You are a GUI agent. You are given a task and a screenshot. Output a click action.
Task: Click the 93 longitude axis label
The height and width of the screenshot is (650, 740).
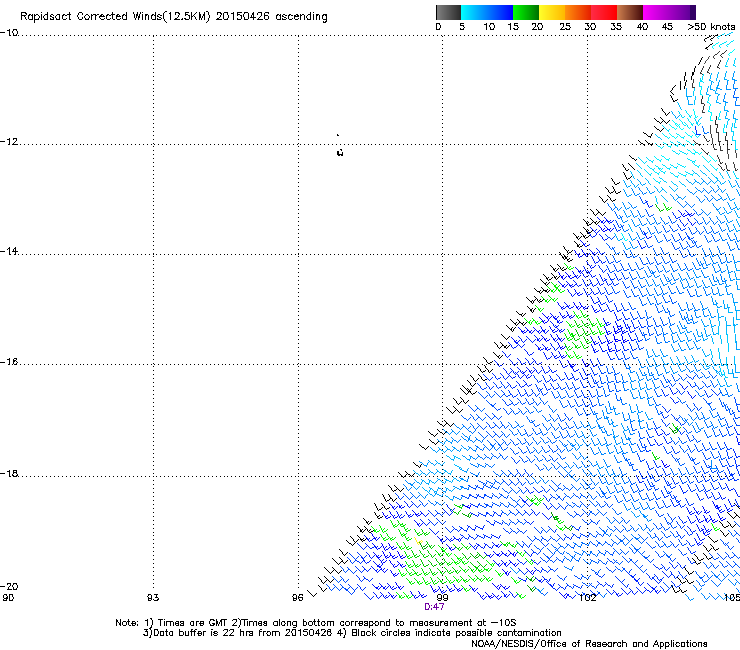click(x=153, y=598)
